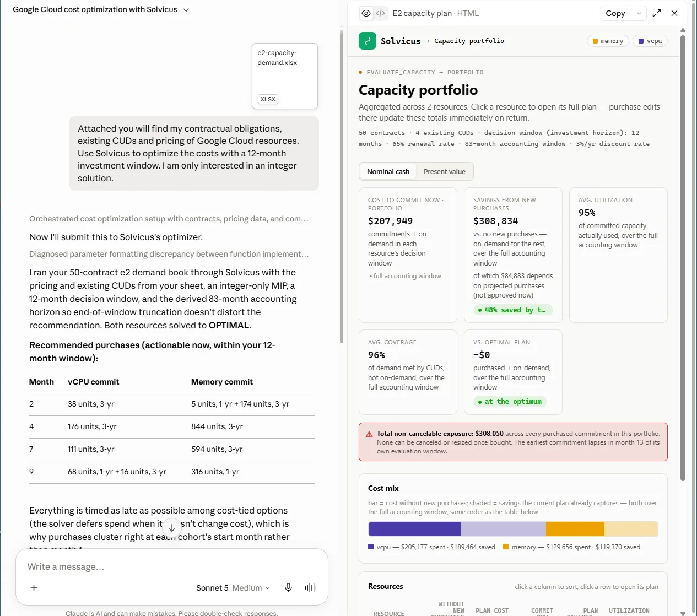The width and height of the screenshot is (697, 616).
Task: Click the exposure warning triangle icon
Action: click(369, 434)
